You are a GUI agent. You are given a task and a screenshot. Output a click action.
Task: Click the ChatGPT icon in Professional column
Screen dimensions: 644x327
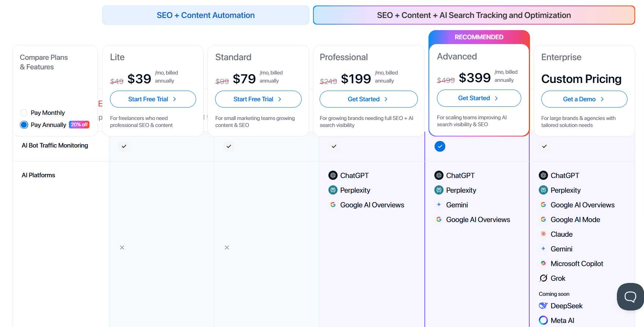click(333, 175)
